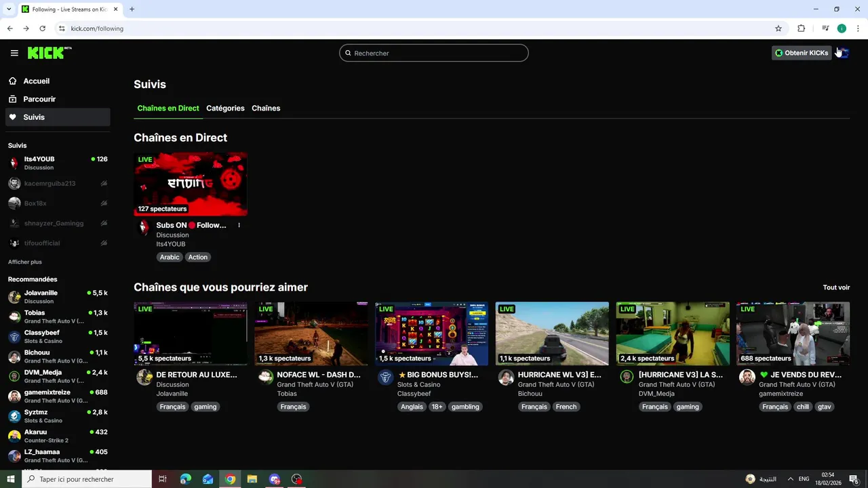
Task: Click the Tout voir link
Action: tap(836, 287)
